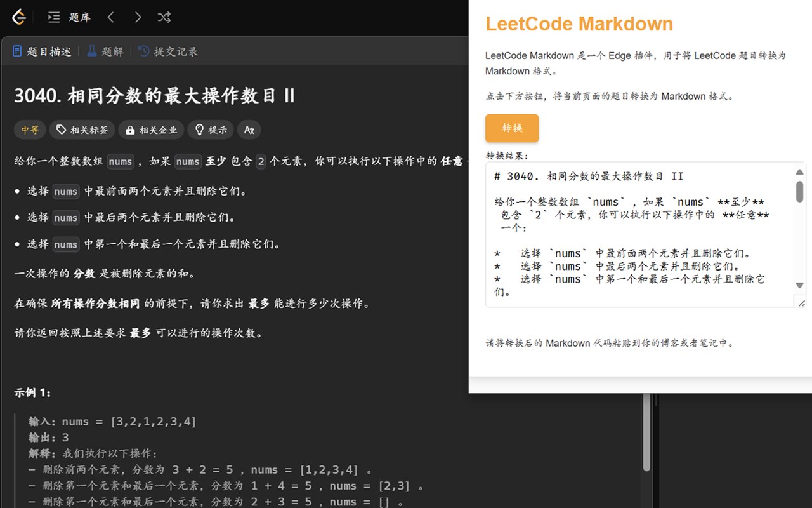Screen dimensions: 812x508
Task: Click the problem description scrollbar
Action: point(647,432)
